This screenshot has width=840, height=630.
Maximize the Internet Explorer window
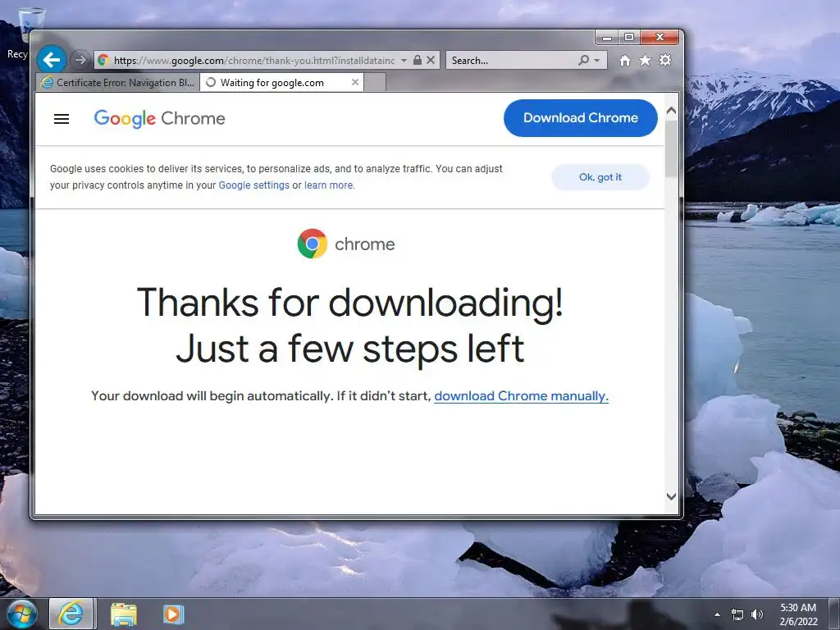629,37
